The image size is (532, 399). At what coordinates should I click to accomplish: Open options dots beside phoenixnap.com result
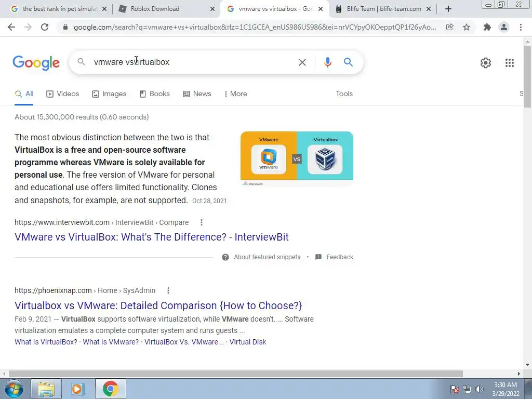pos(168,290)
